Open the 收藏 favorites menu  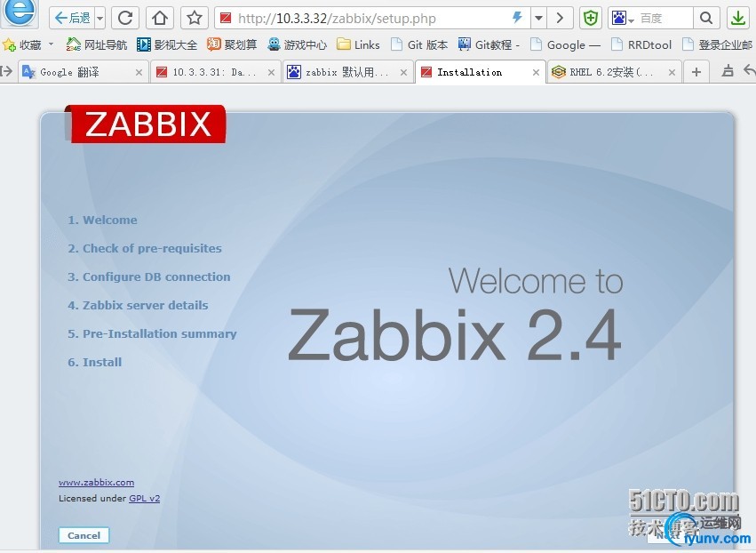pyautogui.click(x=28, y=44)
